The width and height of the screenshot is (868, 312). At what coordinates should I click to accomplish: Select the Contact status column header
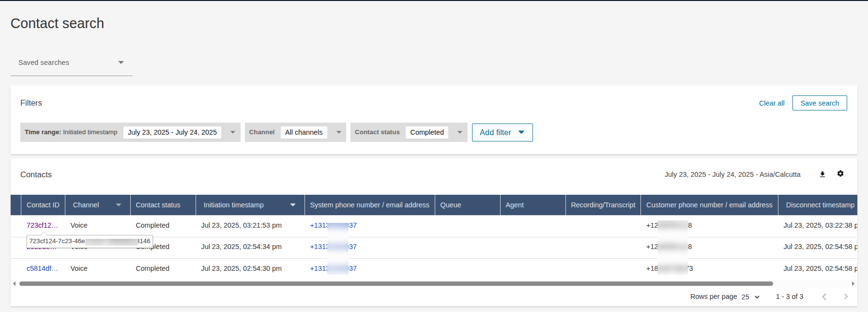(158, 205)
